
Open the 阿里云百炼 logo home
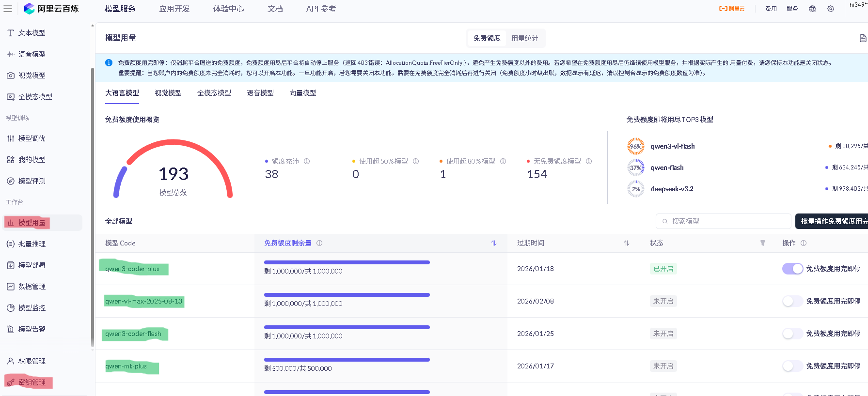click(51, 9)
